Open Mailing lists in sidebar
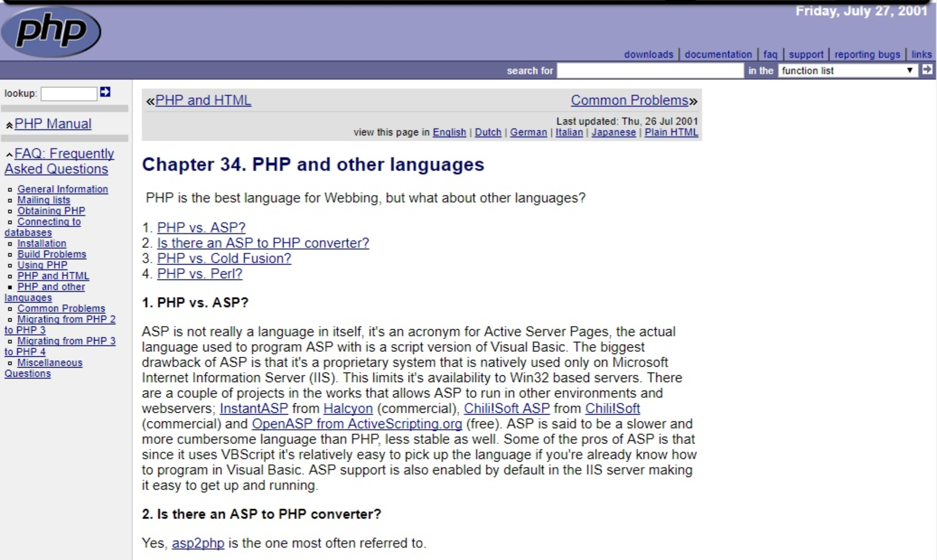Viewport: 937px width, 560px height. point(44,200)
